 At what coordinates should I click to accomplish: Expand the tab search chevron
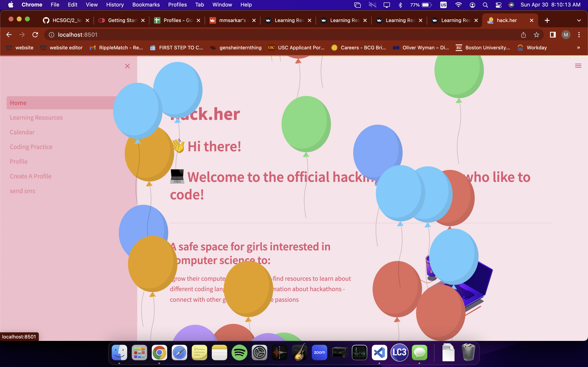pyautogui.click(x=579, y=20)
